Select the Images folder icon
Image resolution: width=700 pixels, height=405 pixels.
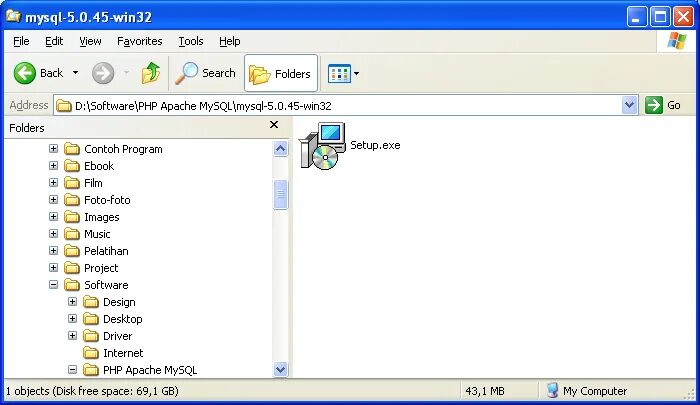point(72,217)
